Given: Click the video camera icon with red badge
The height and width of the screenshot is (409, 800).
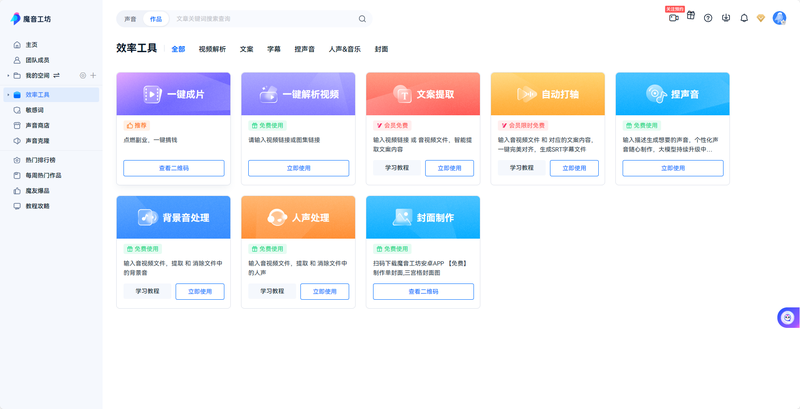Looking at the screenshot, I should coord(673,18).
